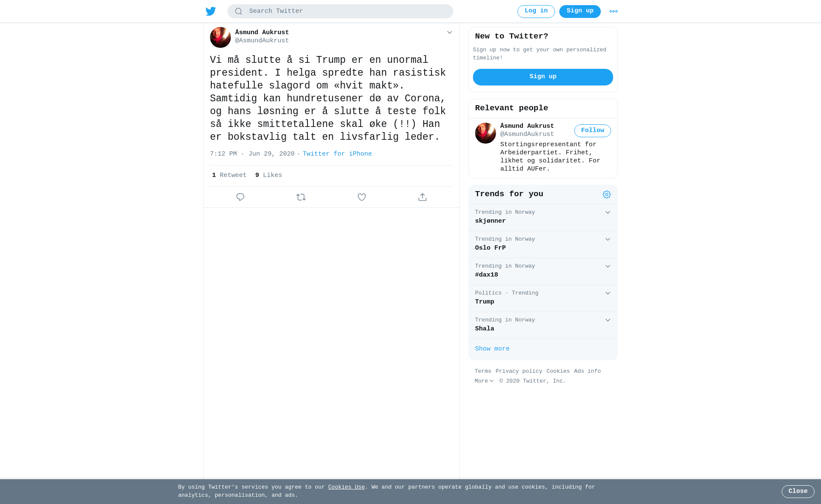This screenshot has height=504, width=821.
Task: Open options chevron for skjønner trend
Action: coord(608,212)
